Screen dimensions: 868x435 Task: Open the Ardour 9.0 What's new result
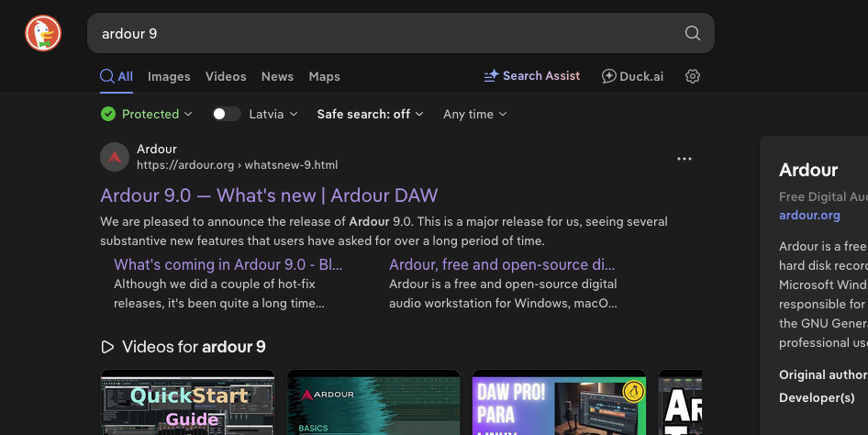[x=269, y=195]
